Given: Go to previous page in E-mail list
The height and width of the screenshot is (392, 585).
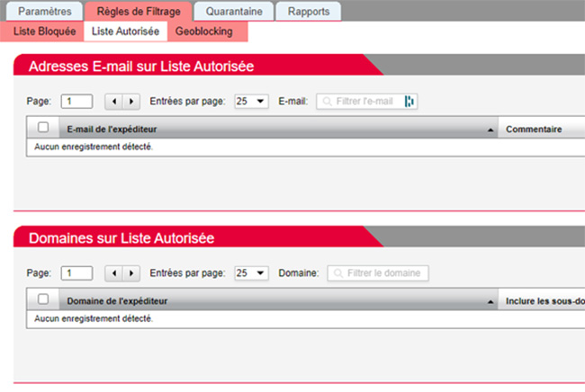Looking at the screenshot, I should click(114, 102).
